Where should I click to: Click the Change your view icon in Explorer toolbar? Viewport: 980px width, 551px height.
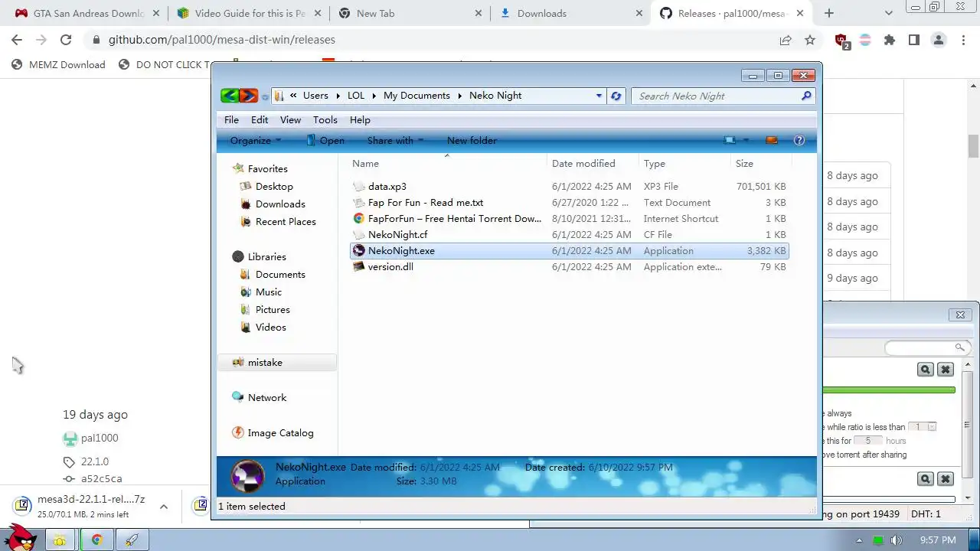(730, 140)
